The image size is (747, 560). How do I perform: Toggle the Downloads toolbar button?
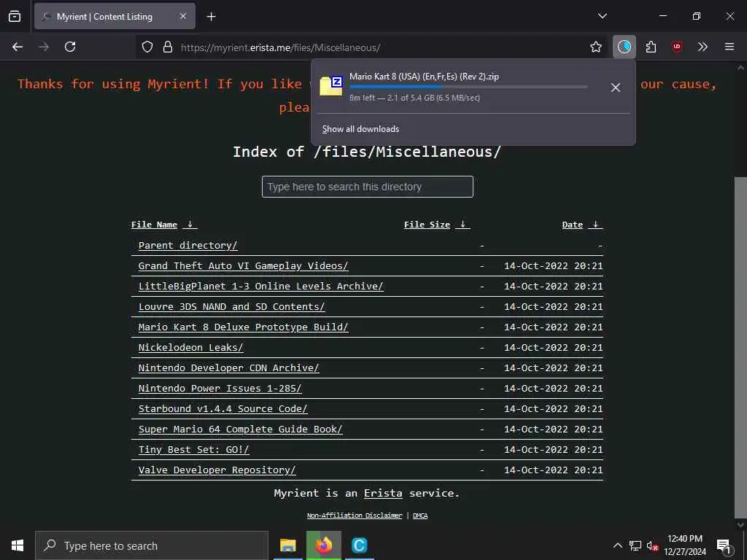(624, 47)
